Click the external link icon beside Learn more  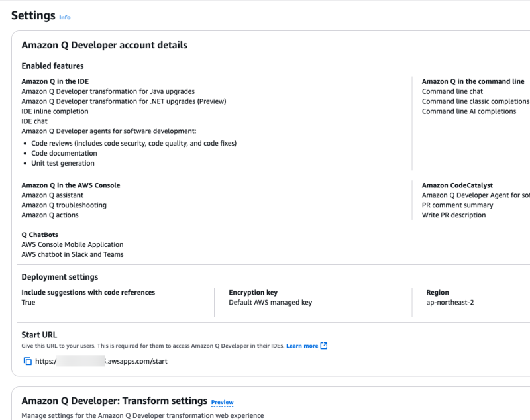324,346
